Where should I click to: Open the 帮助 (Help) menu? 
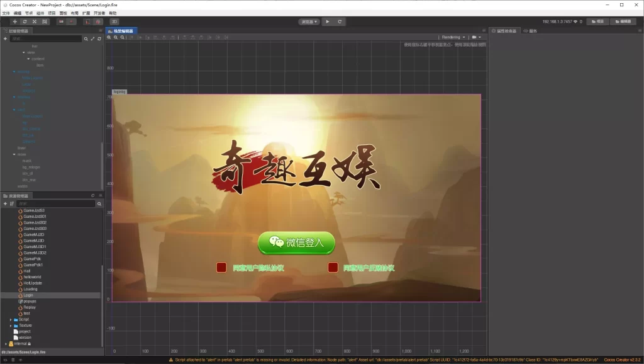click(113, 13)
